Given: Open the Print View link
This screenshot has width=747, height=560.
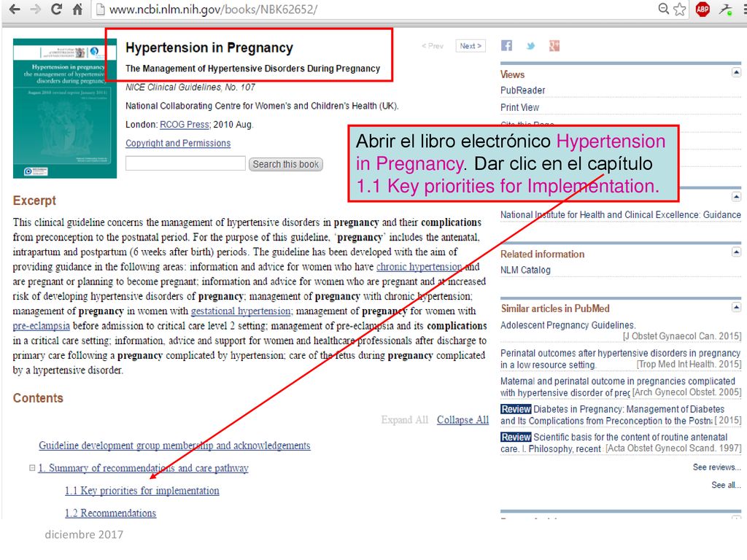Looking at the screenshot, I should click(519, 108).
